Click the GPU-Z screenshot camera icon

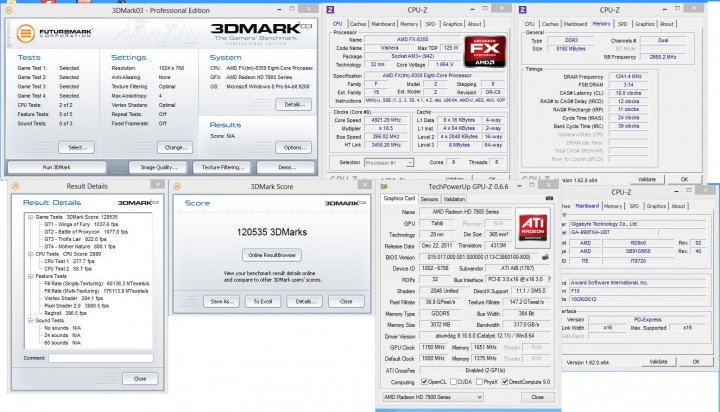549,198
